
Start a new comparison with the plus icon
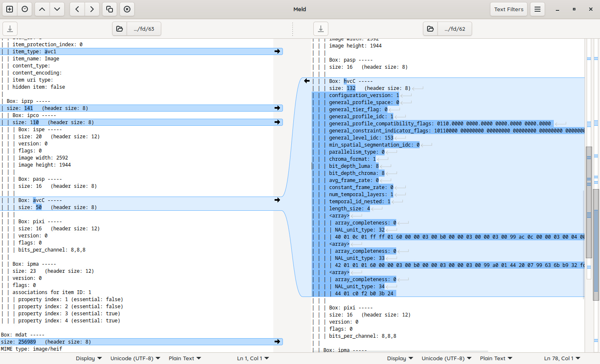tap(9, 9)
